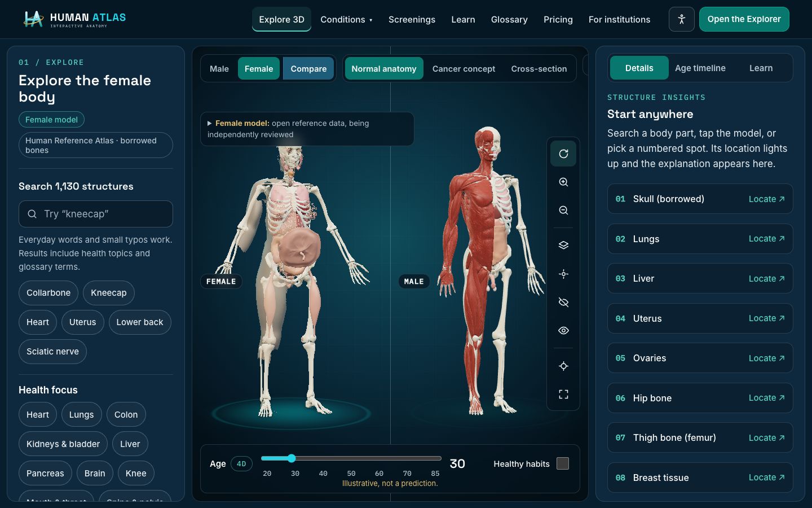Select the Female model toggle

[x=259, y=69]
